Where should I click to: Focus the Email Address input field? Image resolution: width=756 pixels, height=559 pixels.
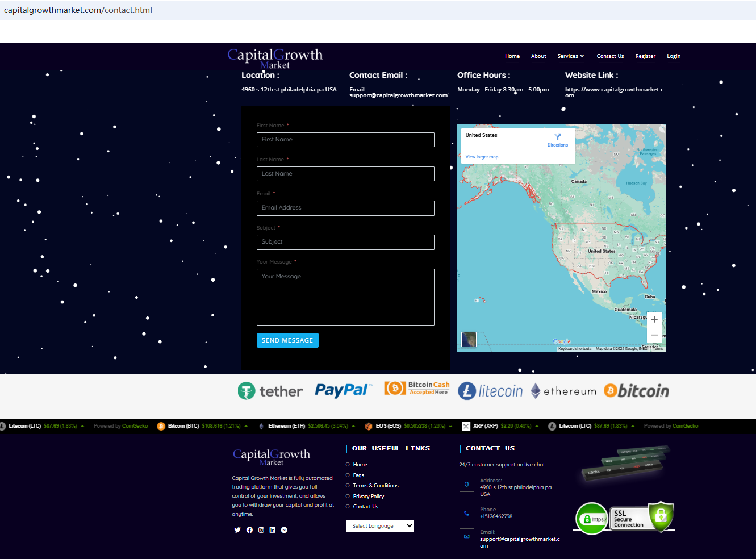(x=345, y=208)
